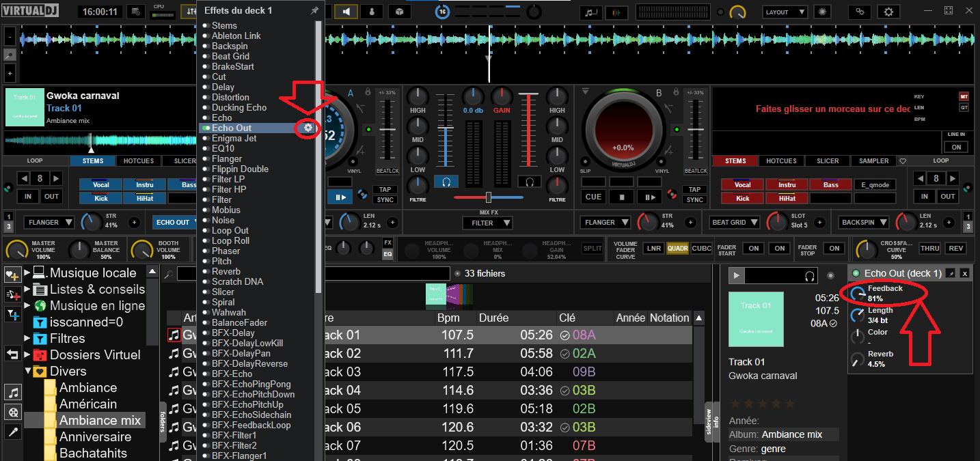This screenshot has height=461, width=980.
Task: Click the track cover thumbnail in sideview
Action: click(756, 319)
